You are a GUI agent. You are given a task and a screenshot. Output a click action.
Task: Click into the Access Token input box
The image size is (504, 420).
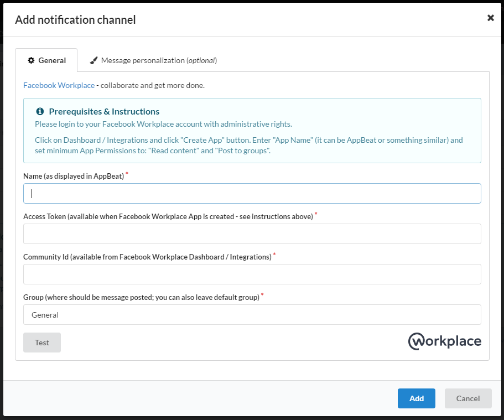click(252, 234)
